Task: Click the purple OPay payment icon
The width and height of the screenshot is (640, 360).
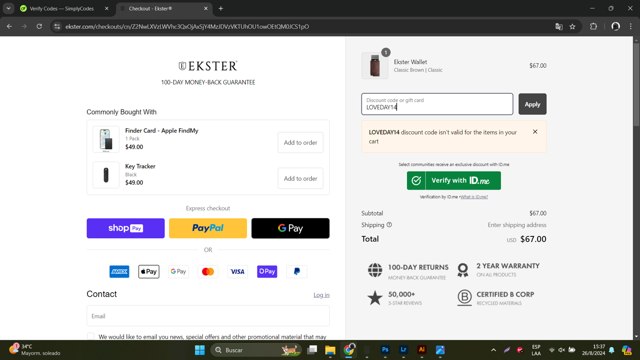Action: 267,271
